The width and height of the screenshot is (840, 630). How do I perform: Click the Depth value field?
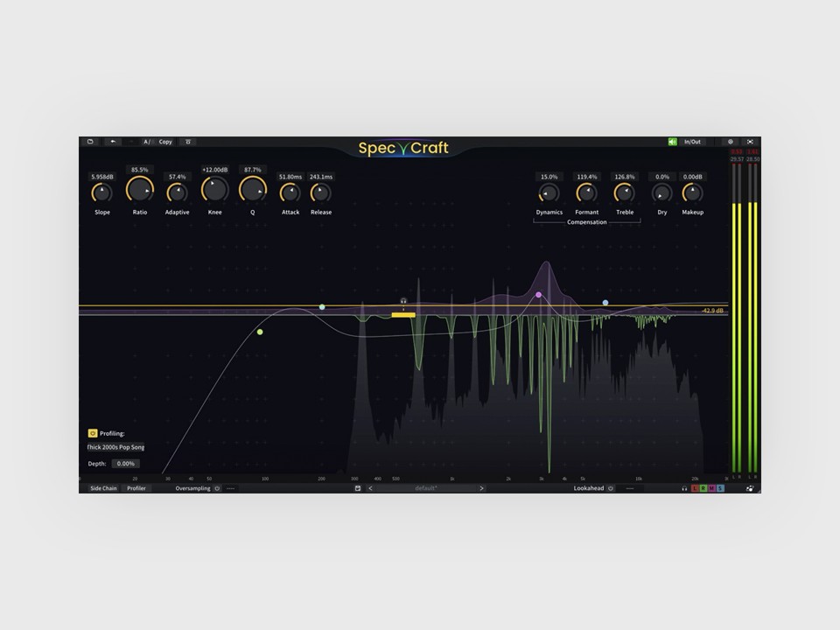[x=126, y=464]
